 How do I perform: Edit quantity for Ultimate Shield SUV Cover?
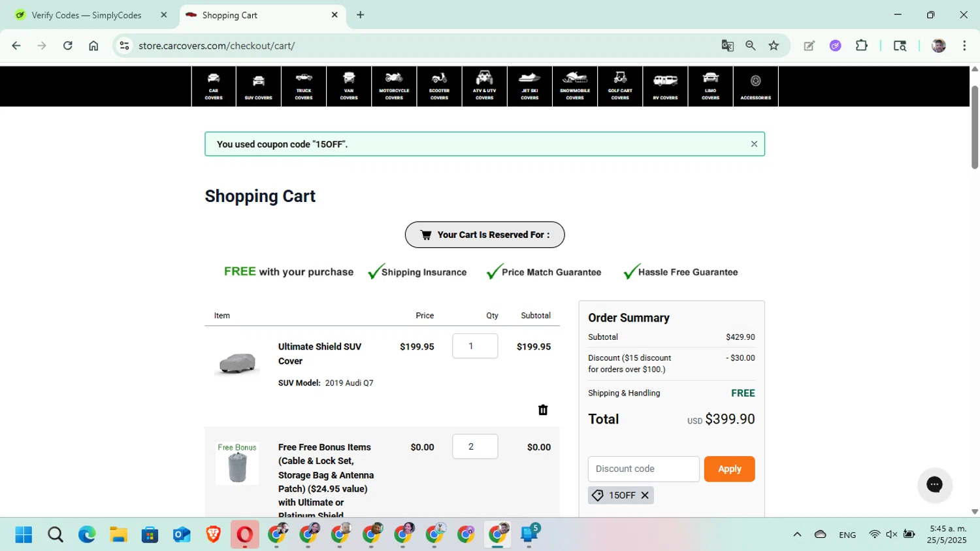pyautogui.click(x=475, y=346)
